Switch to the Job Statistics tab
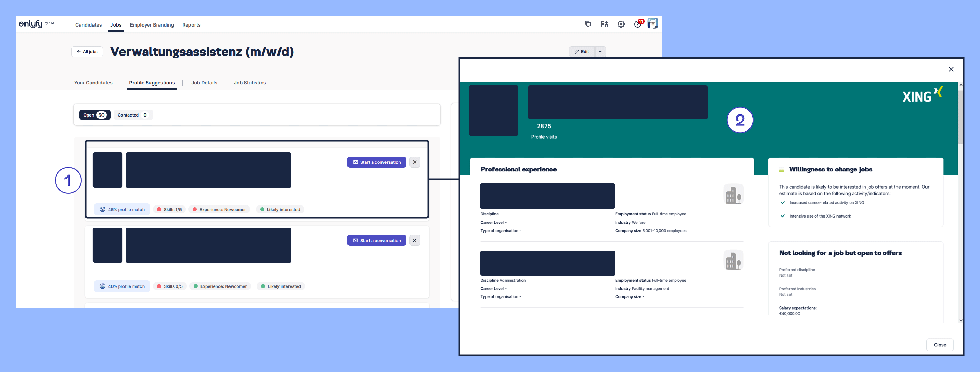 click(x=249, y=83)
